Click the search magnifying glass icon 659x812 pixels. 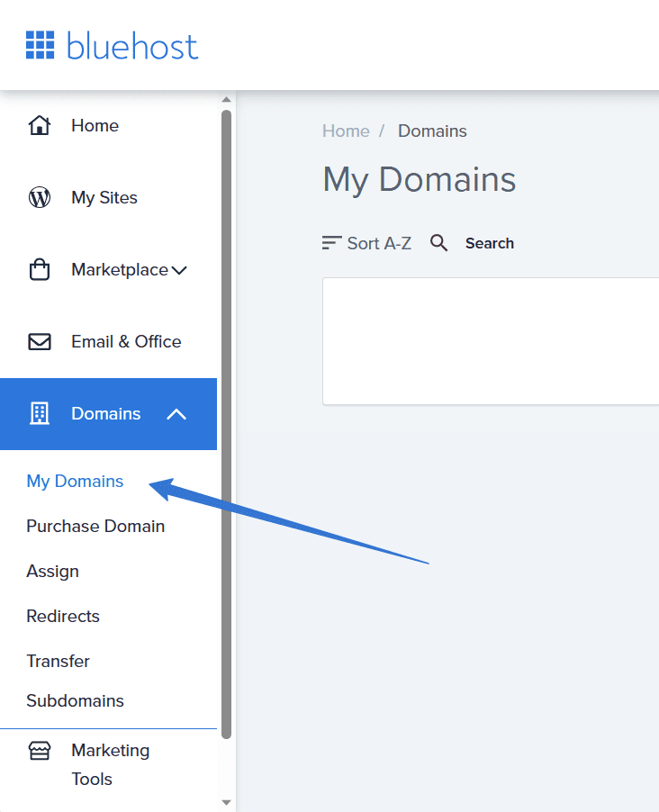(438, 243)
